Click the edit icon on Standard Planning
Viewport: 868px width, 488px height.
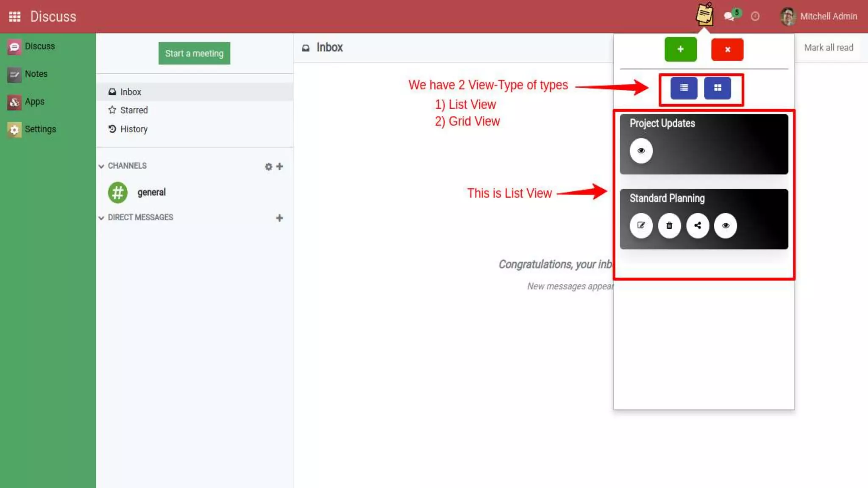click(641, 225)
